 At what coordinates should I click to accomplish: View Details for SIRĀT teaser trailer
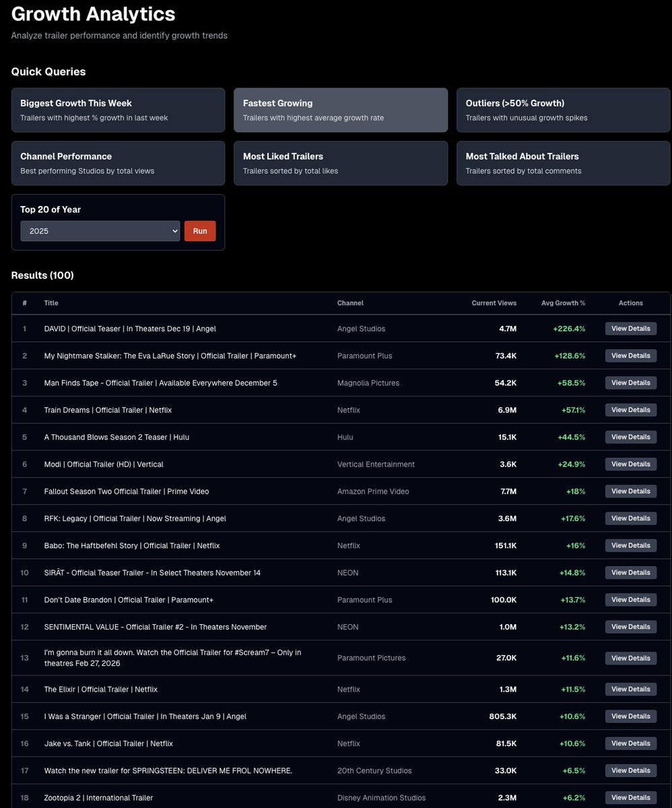pos(631,572)
